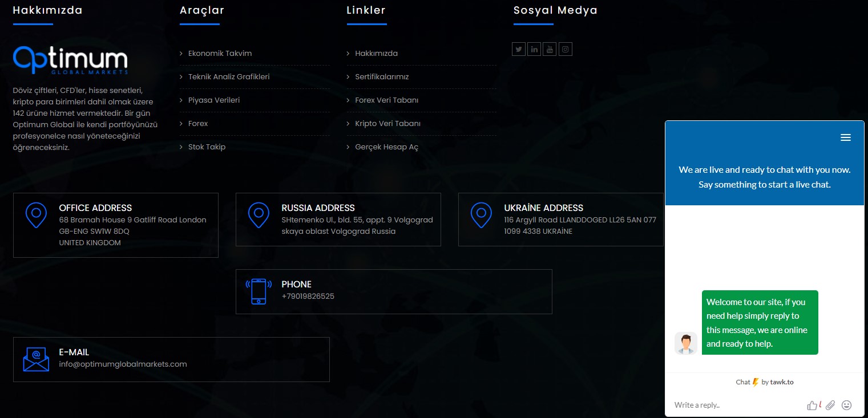Click the London office address text
The height and width of the screenshot is (418, 868).
132,232
